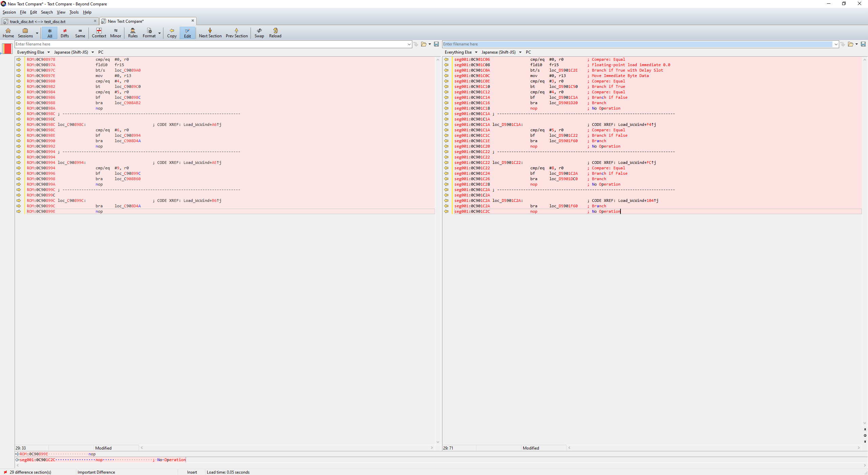Screen dimensions: 868x475
Task: Swap the left and right sides
Action: pyautogui.click(x=259, y=33)
